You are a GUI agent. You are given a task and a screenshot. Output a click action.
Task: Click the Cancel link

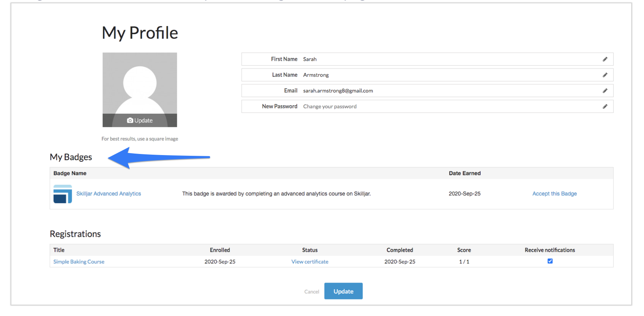pos(312,292)
